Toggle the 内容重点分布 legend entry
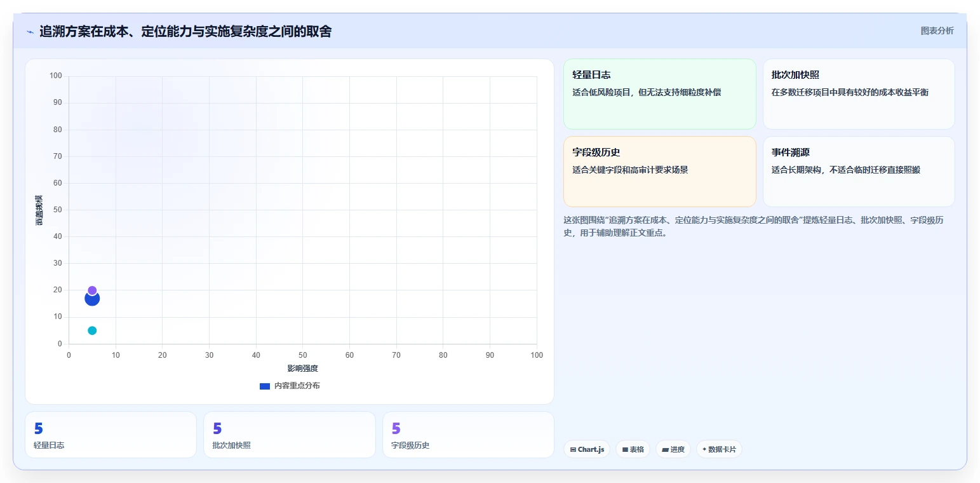Image resolution: width=980 pixels, height=483 pixels. point(290,386)
